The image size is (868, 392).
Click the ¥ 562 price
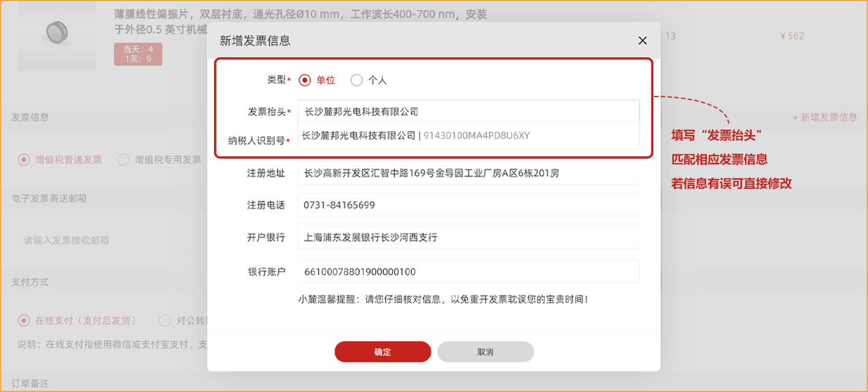point(792,36)
